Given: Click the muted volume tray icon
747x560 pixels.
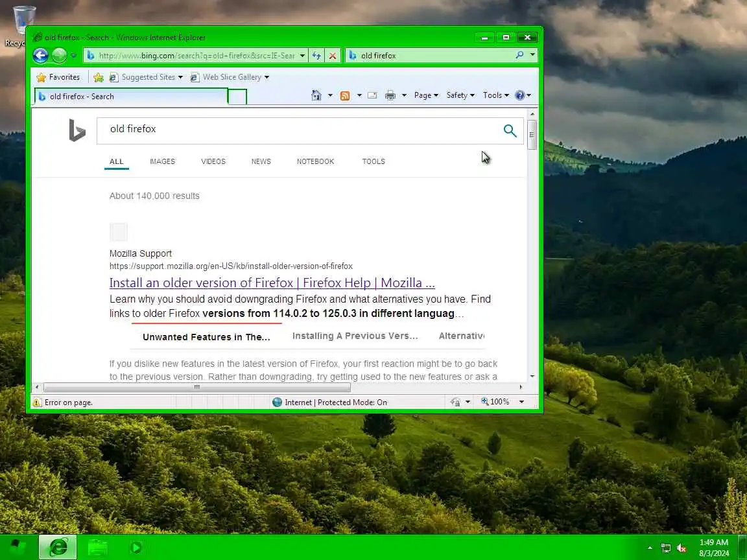Looking at the screenshot, I should 682,548.
